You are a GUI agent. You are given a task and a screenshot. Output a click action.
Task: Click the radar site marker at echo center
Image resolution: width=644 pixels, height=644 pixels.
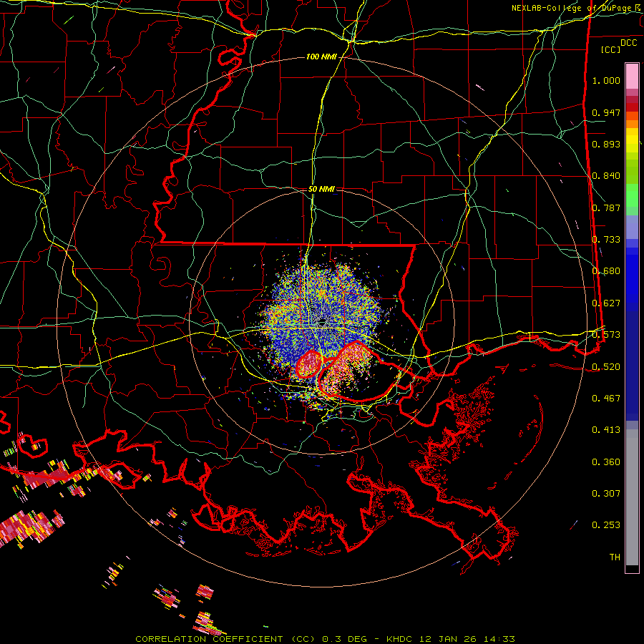[321, 321]
